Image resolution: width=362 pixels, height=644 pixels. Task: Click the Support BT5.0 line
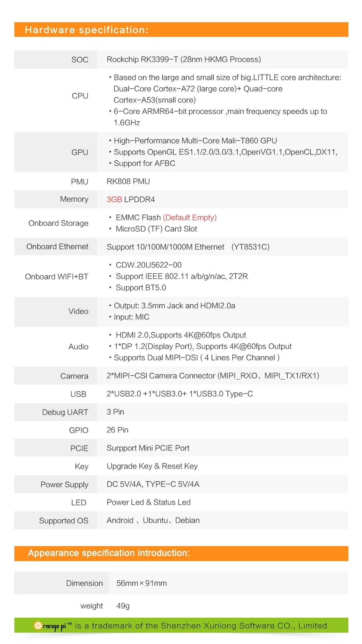[141, 288]
